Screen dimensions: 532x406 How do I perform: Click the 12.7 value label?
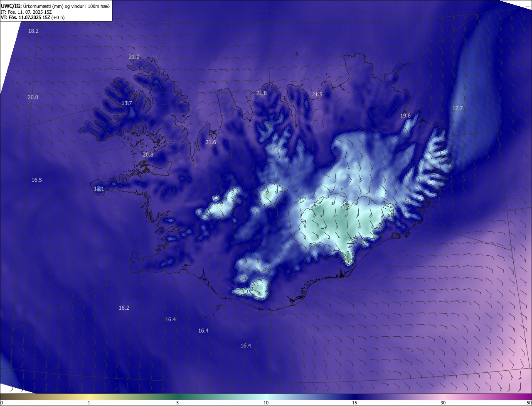(x=457, y=108)
